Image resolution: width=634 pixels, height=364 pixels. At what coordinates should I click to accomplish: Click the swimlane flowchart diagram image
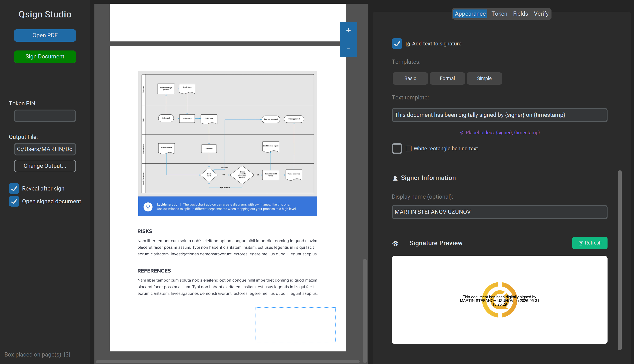228,134
